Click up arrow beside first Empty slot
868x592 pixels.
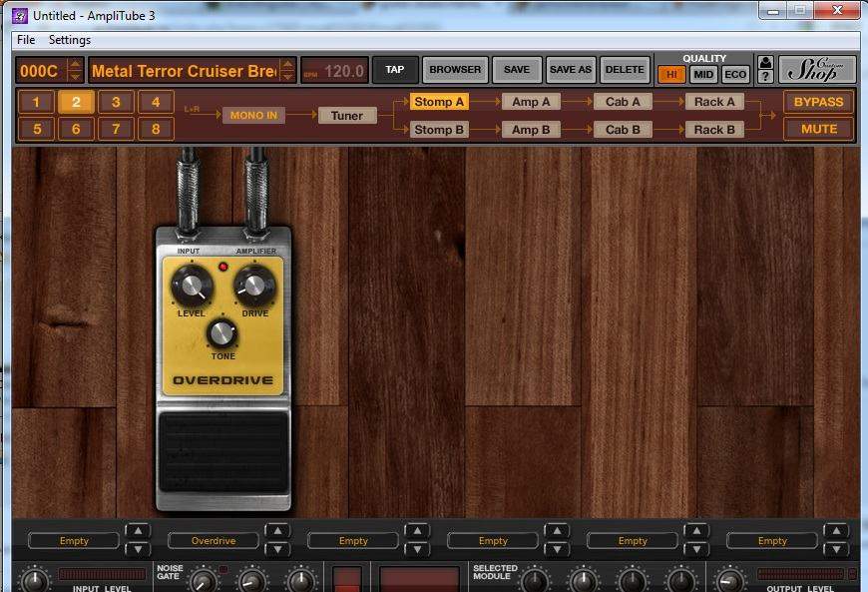138,530
